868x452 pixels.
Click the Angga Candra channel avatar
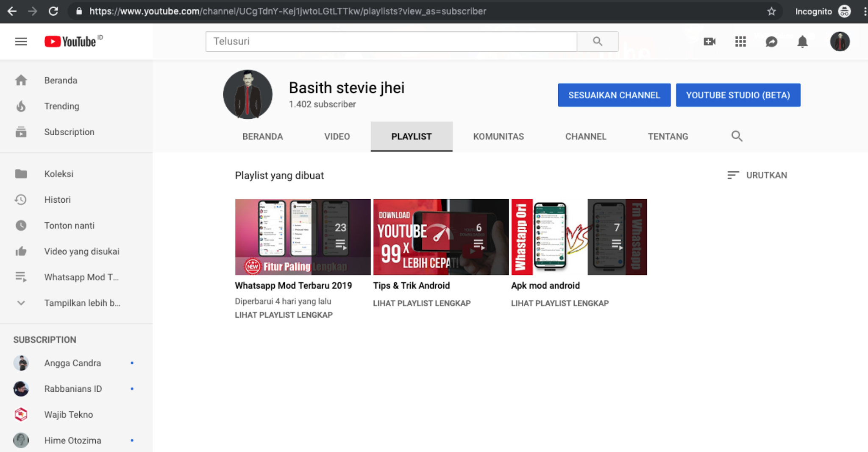pyautogui.click(x=21, y=363)
